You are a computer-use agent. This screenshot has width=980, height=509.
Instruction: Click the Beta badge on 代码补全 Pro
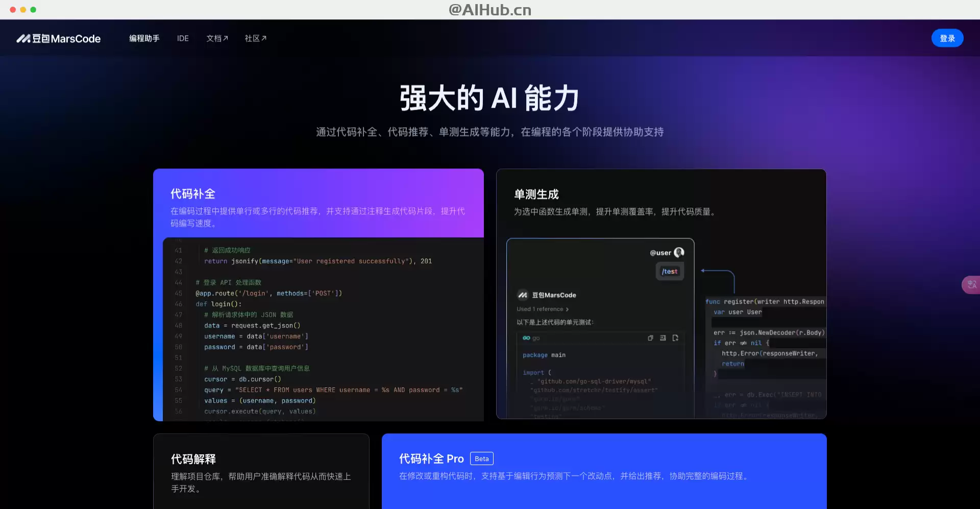pos(481,458)
